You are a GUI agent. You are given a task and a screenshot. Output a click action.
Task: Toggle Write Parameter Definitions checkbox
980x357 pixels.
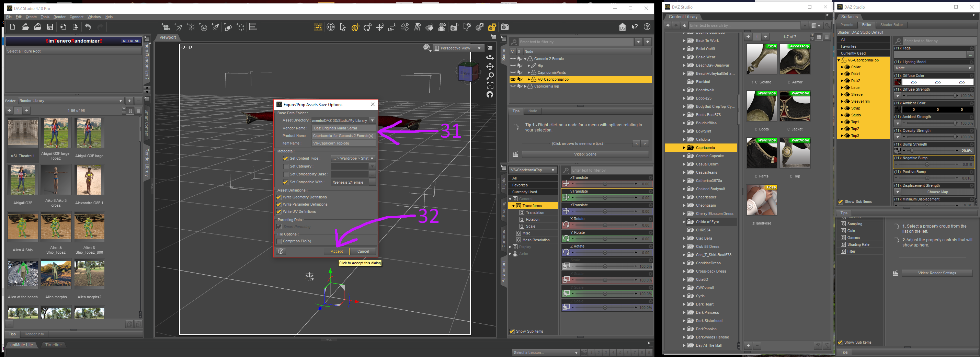279,205
